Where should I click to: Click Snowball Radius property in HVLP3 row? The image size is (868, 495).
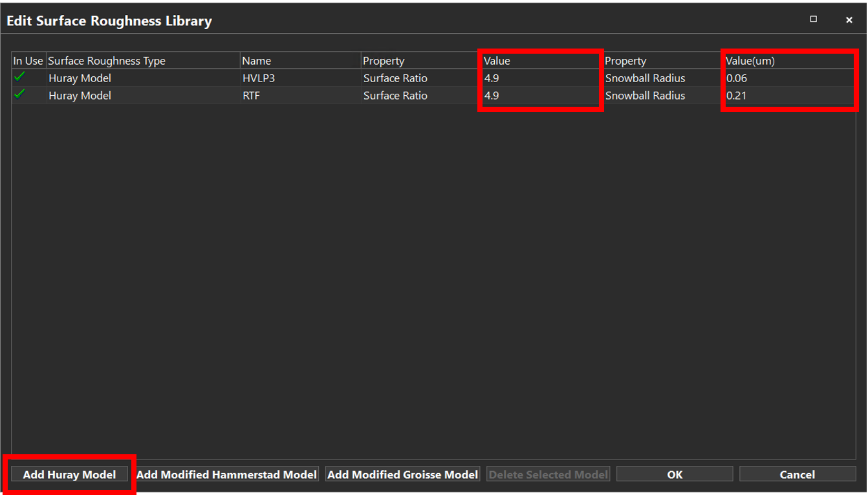point(664,78)
